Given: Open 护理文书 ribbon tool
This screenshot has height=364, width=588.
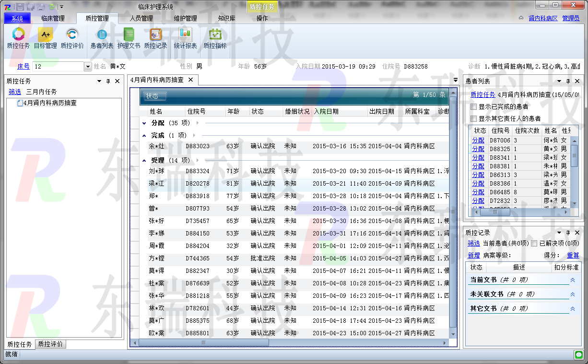Looking at the screenshot, I should 129,38.
